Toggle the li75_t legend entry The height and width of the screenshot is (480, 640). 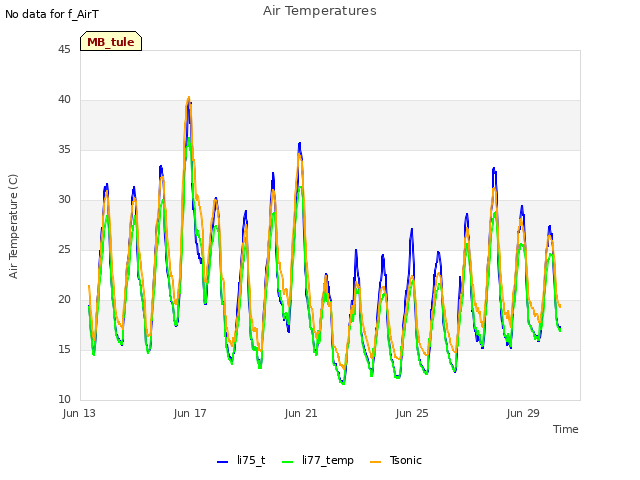click(x=241, y=460)
